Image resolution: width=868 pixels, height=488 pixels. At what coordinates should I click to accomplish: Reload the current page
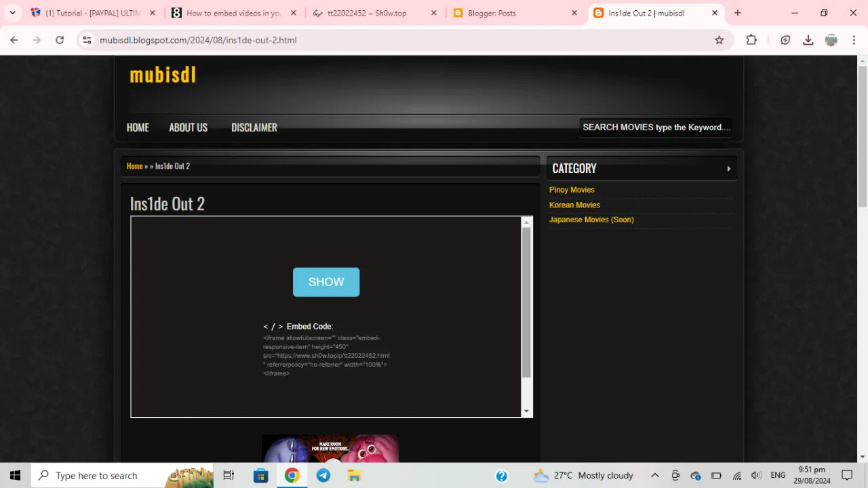click(x=60, y=40)
